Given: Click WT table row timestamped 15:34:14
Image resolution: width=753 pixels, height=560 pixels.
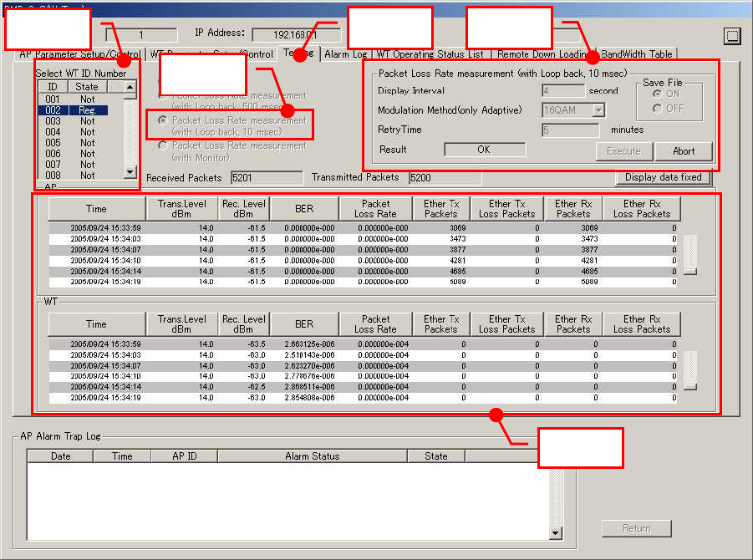Looking at the screenshot, I should 363,387.
